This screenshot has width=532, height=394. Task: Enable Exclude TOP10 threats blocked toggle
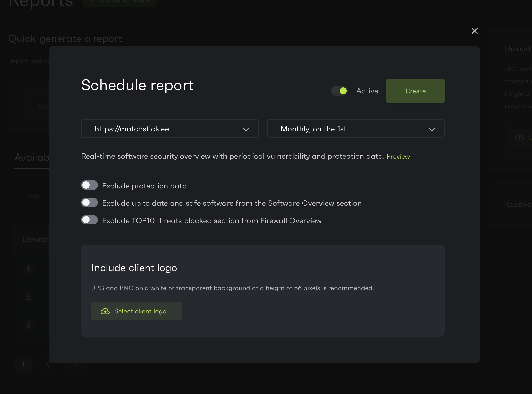(90, 220)
